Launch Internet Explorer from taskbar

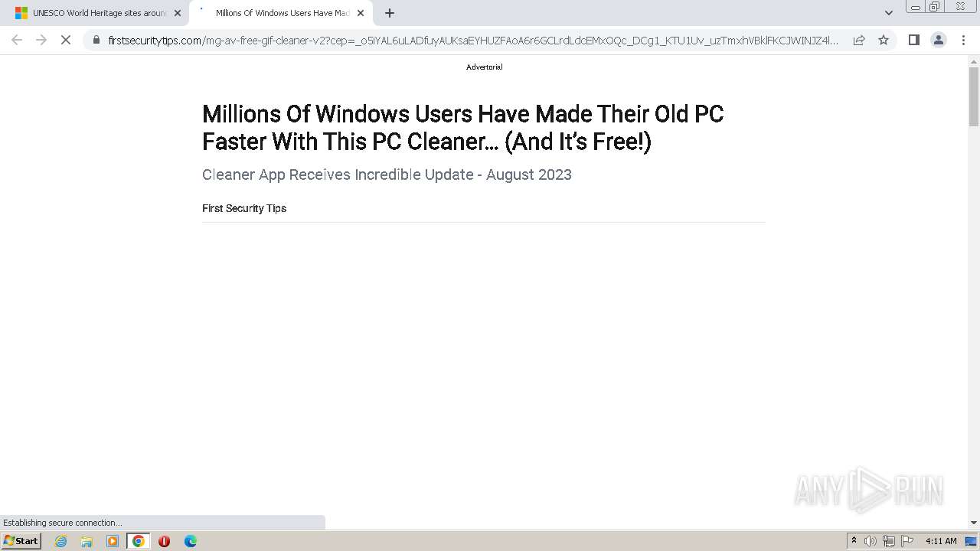(61, 541)
